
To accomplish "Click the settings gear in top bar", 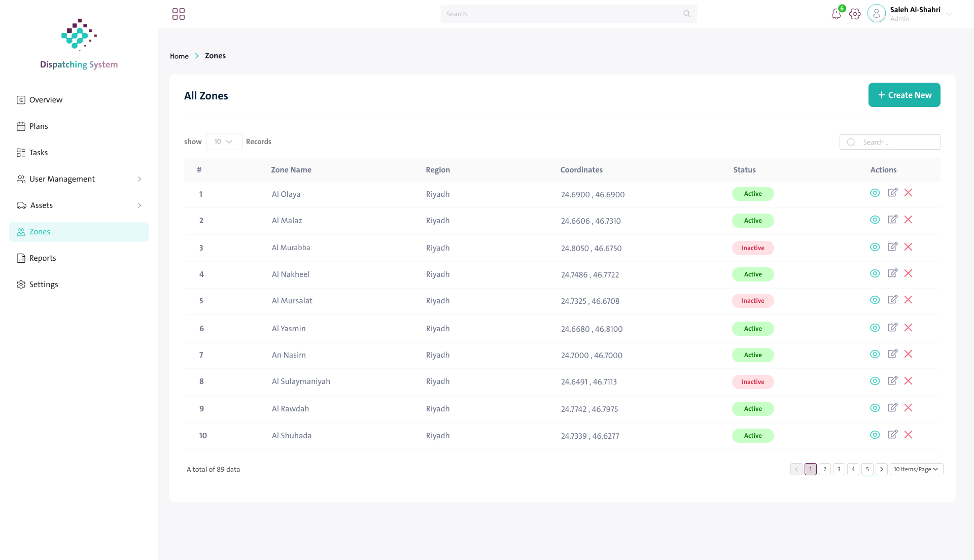I will [855, 14].
